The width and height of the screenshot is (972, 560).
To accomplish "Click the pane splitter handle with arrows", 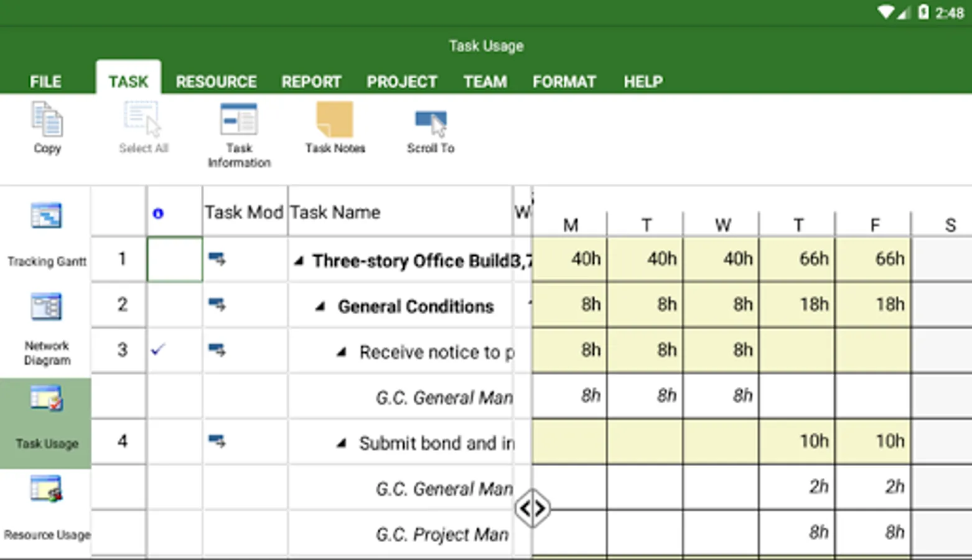I will [533, 508].
